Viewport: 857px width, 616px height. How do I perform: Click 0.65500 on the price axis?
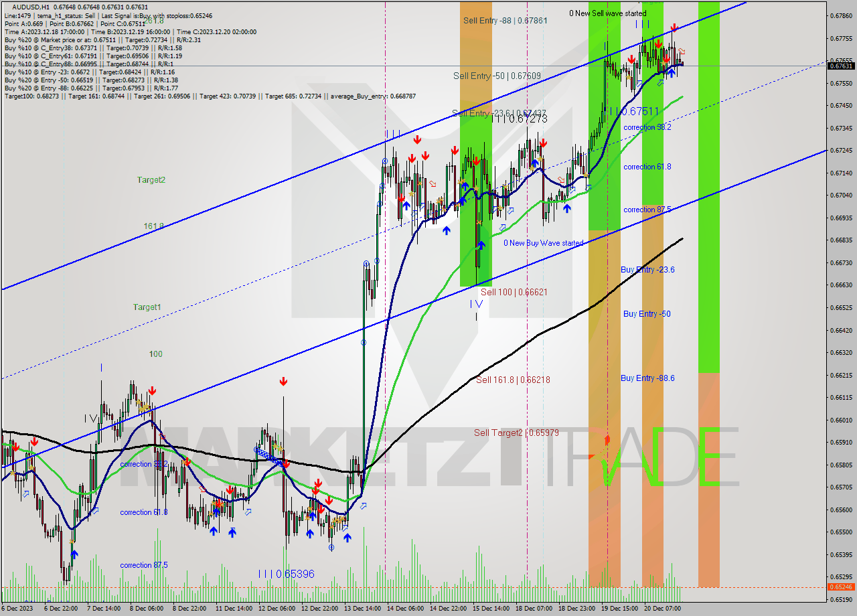point(841,532)
